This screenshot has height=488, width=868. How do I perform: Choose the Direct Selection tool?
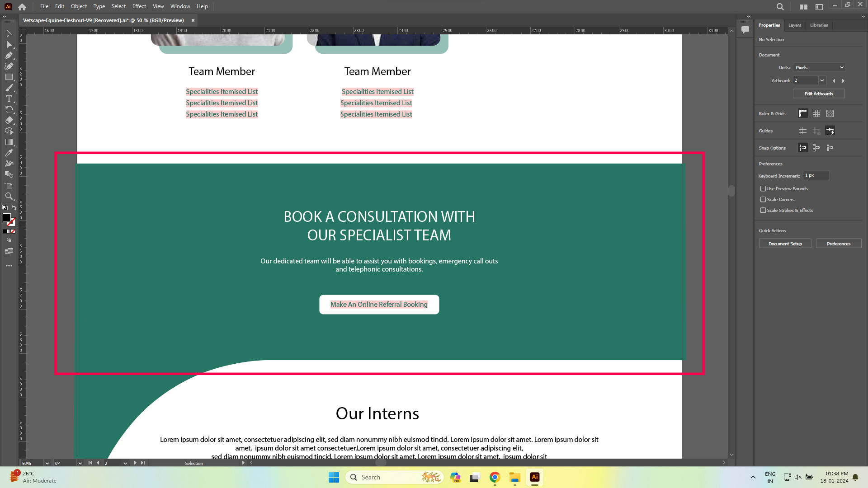click(9, 45)
